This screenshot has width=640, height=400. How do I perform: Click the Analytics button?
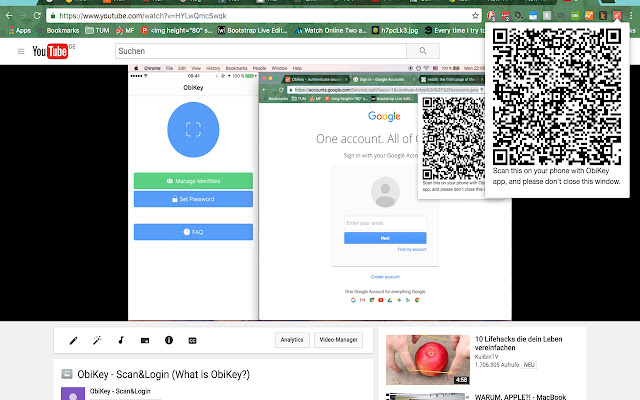292,340
